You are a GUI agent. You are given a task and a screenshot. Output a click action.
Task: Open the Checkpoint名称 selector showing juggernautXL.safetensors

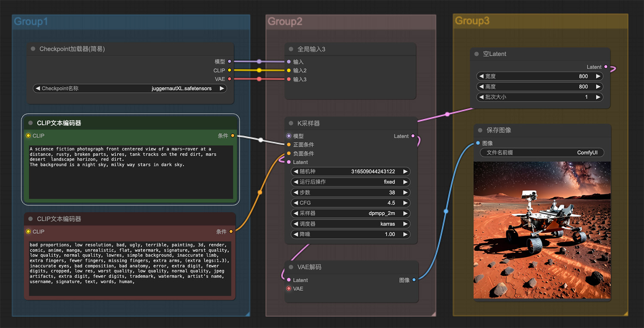[x=130, y=88]
